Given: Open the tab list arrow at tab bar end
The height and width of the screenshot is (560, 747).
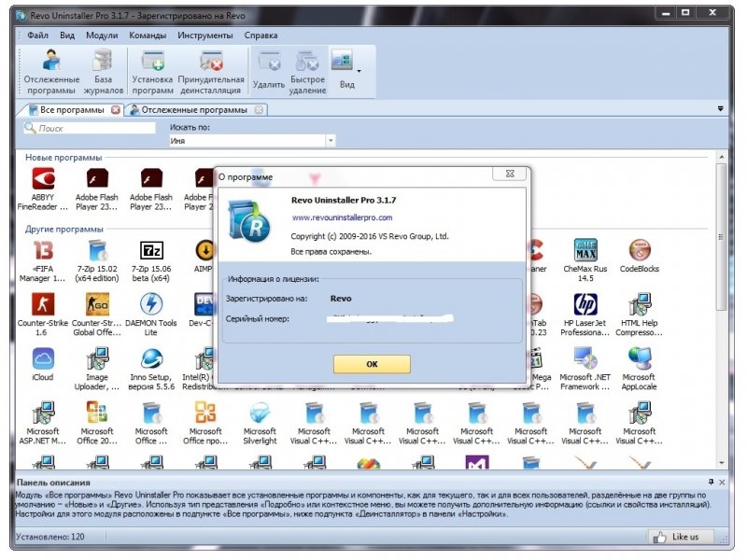Looking at the screenshot, I should (720, 109).
